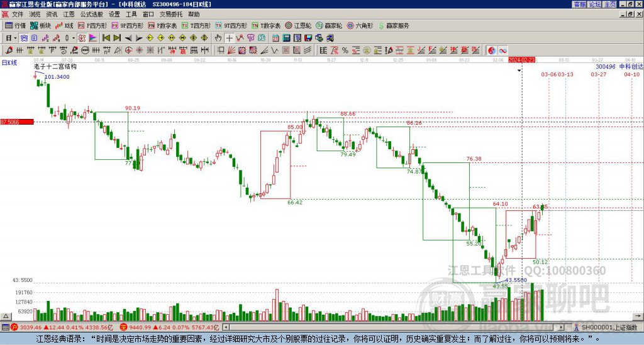The image size is (644, 345).
Task: Click the black left arrow icon
Action: (x=128, y=38)
